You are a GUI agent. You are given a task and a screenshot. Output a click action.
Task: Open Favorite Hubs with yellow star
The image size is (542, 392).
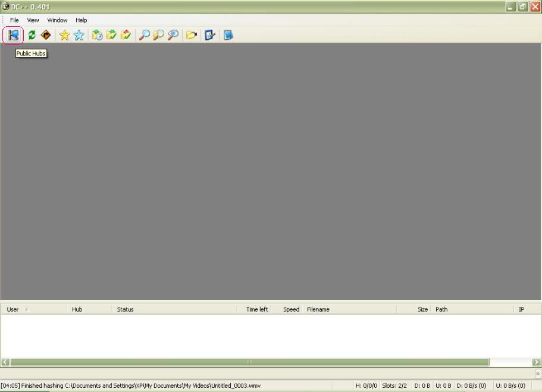tap(64, 35)
